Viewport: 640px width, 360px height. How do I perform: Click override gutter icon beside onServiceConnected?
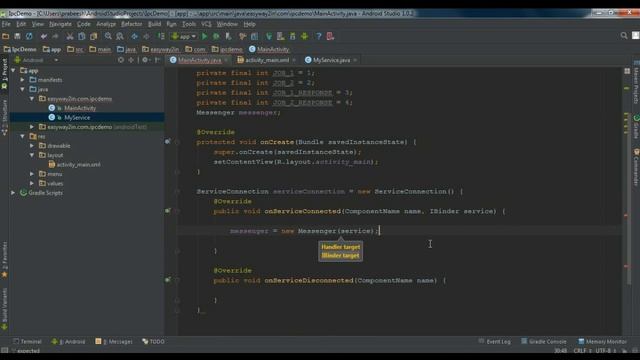[x=168, y=211]
